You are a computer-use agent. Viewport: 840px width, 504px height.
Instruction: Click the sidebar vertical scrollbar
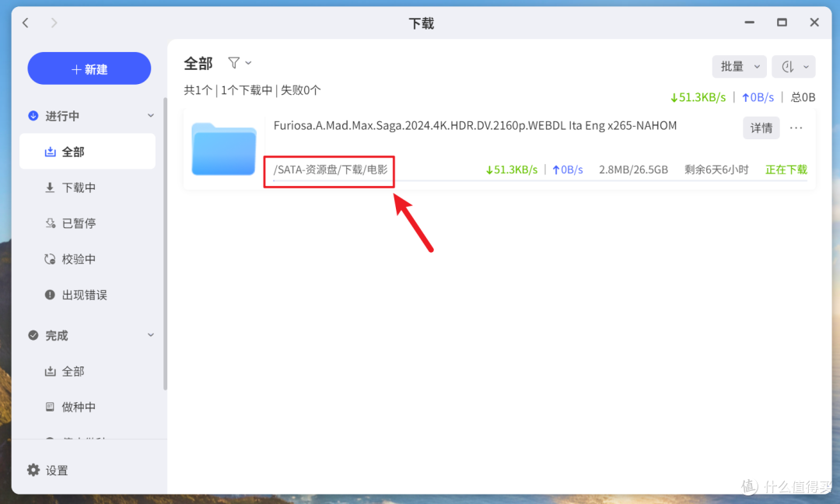(165, 243)
